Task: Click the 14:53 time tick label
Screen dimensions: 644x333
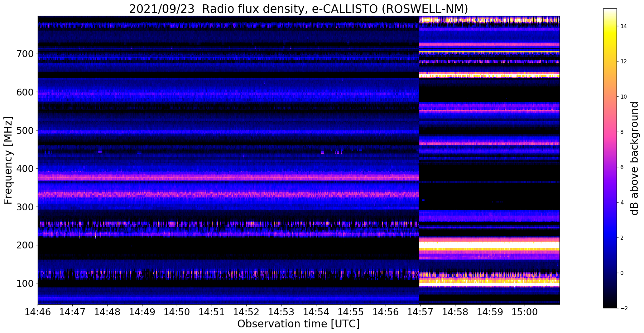Action: pos(281,312)
